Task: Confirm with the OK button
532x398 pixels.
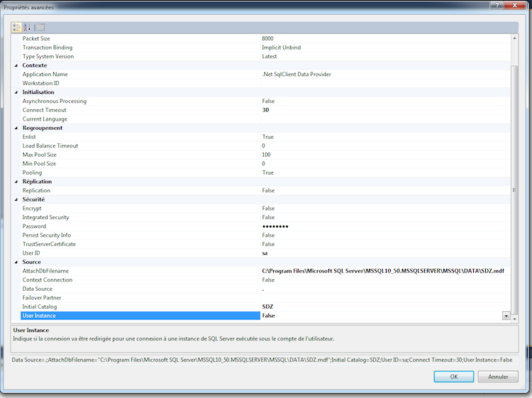Action: pos(453,377)
